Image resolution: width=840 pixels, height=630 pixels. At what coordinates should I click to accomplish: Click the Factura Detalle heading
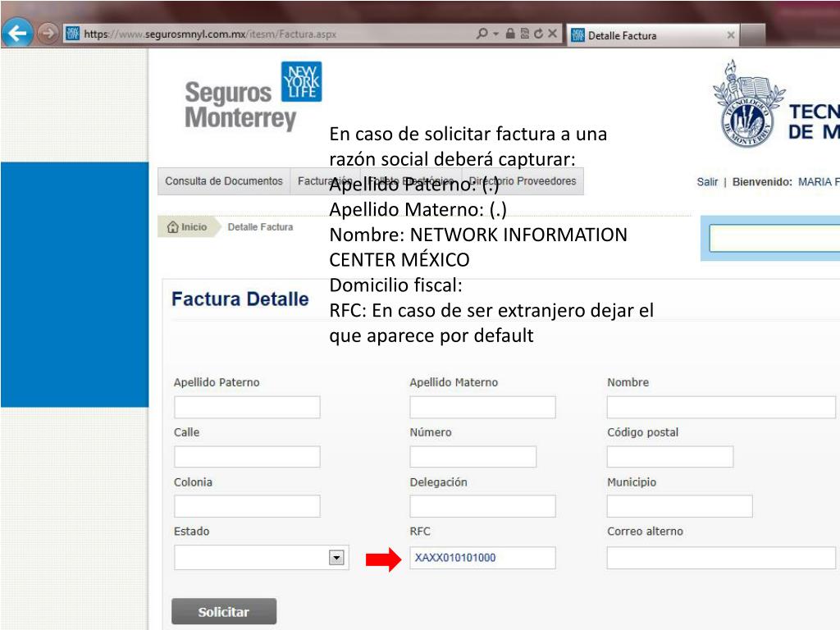(240, 299)
